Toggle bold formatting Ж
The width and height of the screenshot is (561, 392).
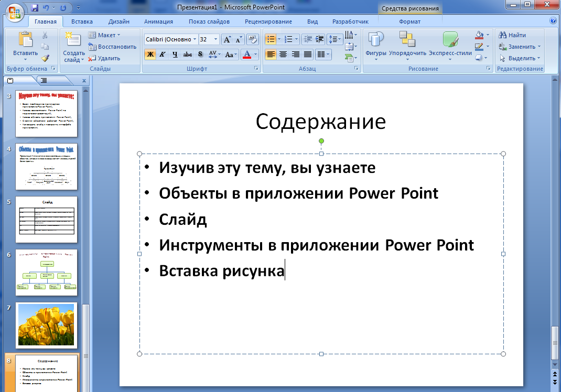(150, 55)
